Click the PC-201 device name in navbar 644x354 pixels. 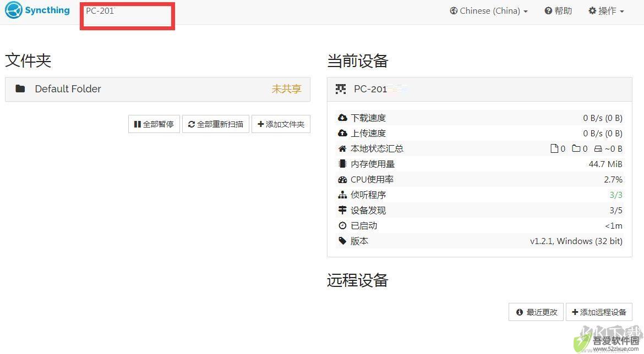(100, 11)
